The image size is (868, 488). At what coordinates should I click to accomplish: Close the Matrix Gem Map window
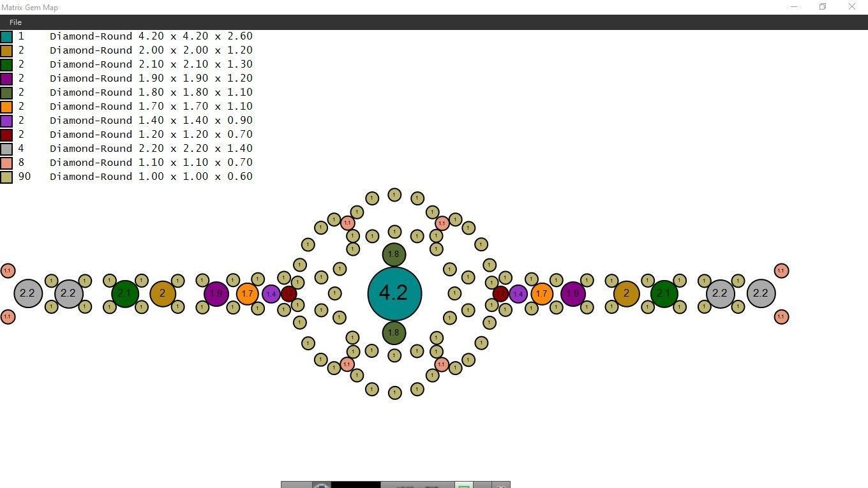click(x=852, y=7)
